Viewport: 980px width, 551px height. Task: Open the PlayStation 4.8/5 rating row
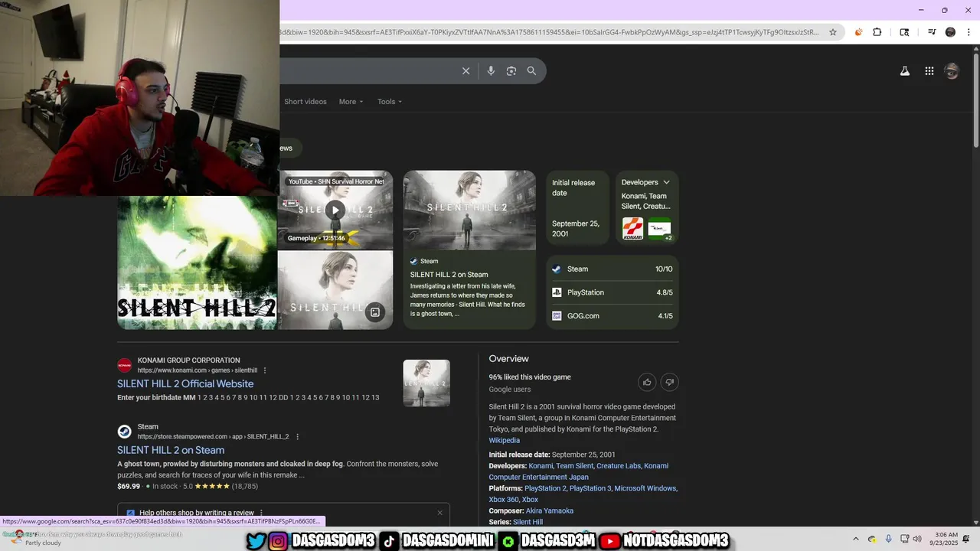612,292
